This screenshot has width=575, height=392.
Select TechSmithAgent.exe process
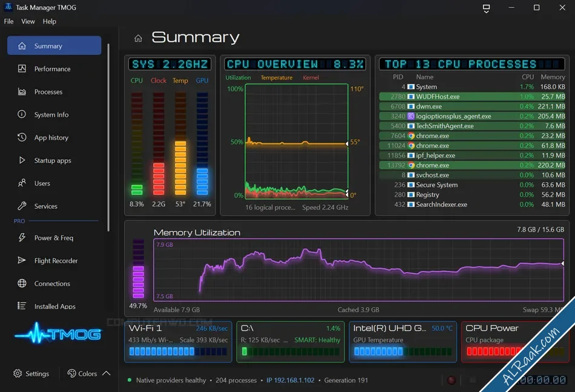click(472, 126)
